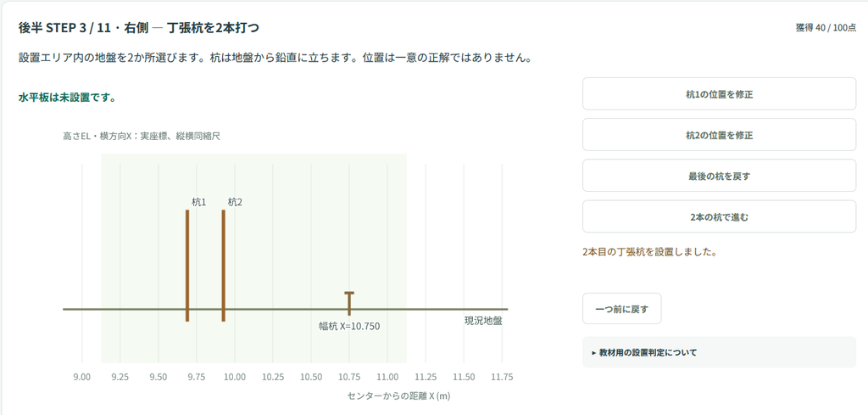
Task: Click the 杭2 label text
Action: tap(235, 202)
